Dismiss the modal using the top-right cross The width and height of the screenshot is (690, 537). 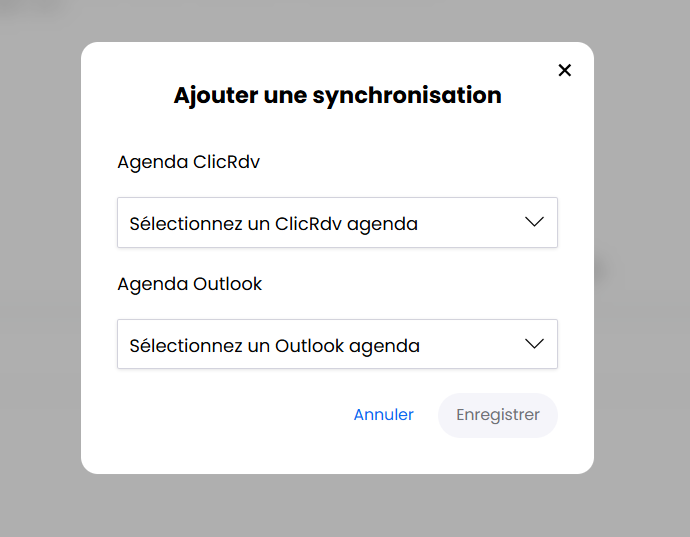pos(565,70)
